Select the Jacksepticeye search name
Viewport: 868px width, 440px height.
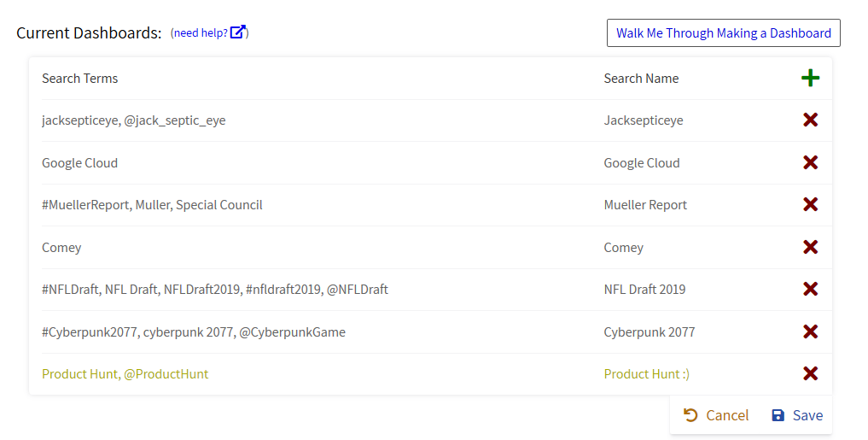644,120
